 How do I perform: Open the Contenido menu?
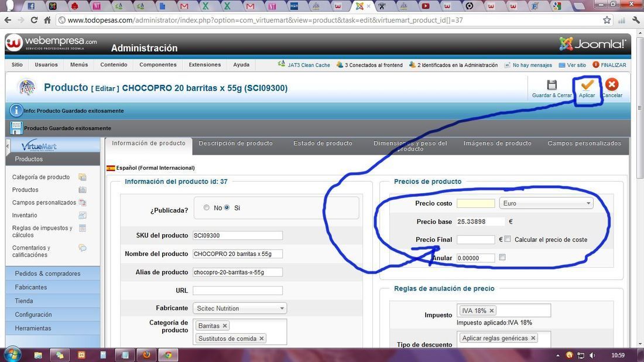point(114,64)
